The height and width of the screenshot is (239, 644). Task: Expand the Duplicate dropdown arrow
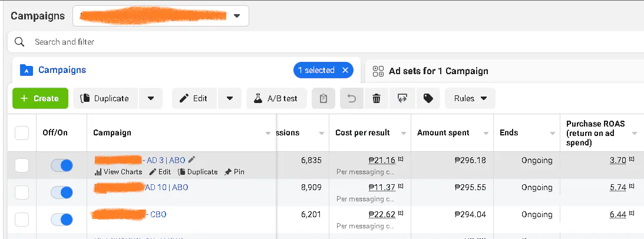[151, 98]
